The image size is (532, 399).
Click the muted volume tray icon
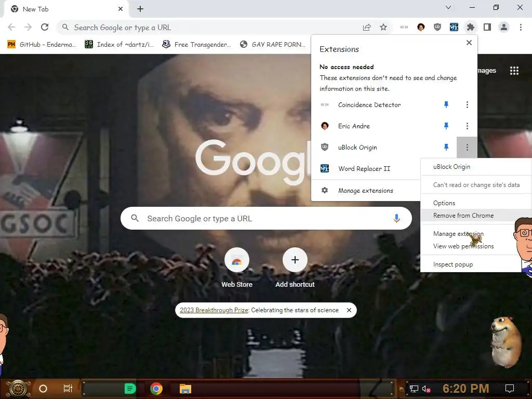pos(427,389)
